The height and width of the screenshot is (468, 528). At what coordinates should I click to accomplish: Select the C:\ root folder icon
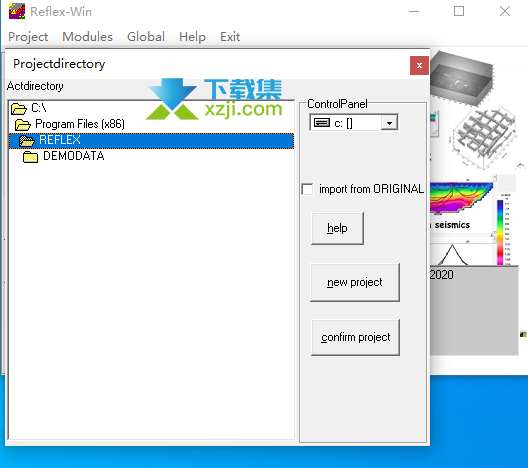19,108
